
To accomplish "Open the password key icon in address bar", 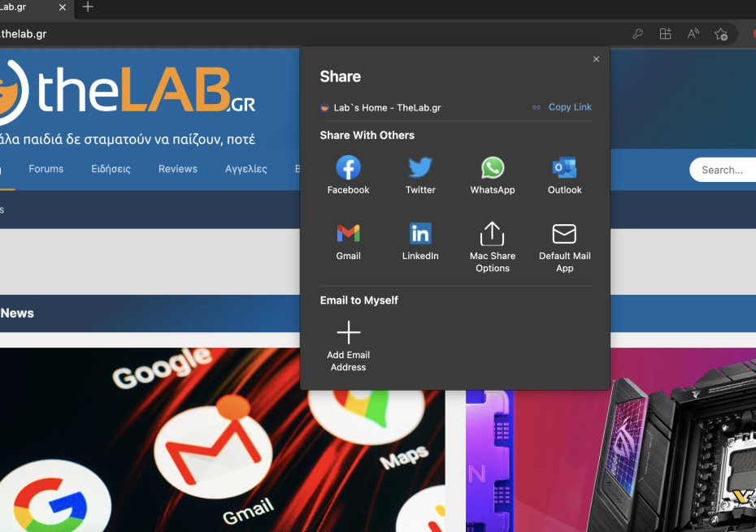I will 637,34.
